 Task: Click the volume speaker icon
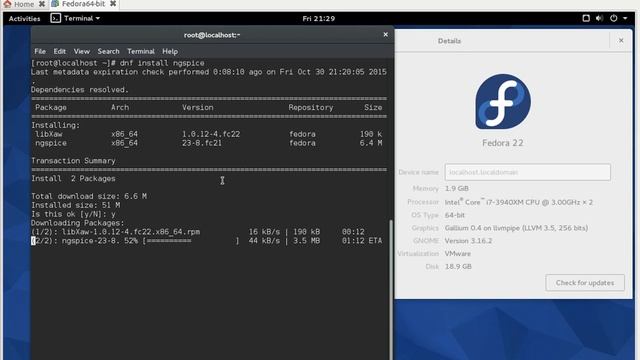point(599,18)
